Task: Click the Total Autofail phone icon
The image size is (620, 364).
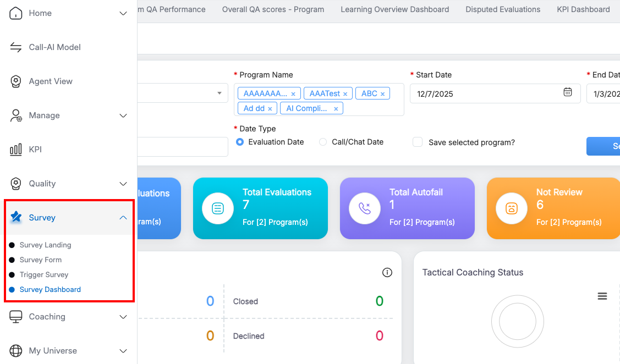Action: click(x=365, y=208)
